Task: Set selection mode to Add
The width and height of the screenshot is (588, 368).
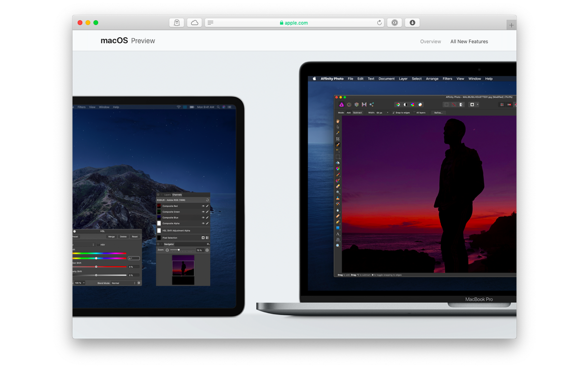Action: point(349,113)
